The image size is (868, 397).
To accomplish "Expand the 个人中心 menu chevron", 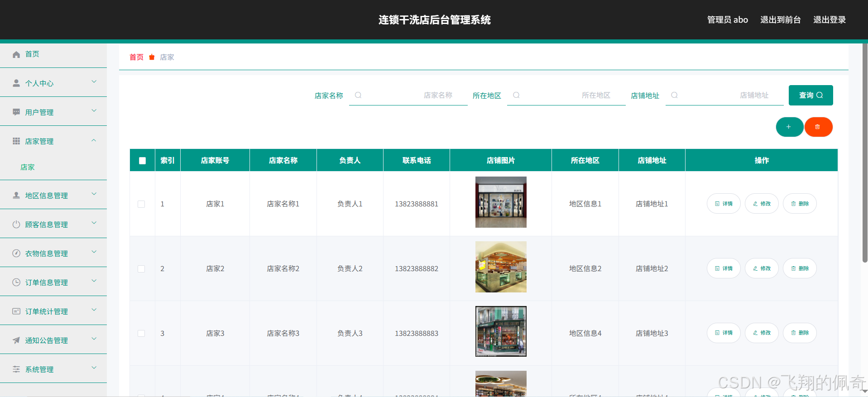I will 94,82.
